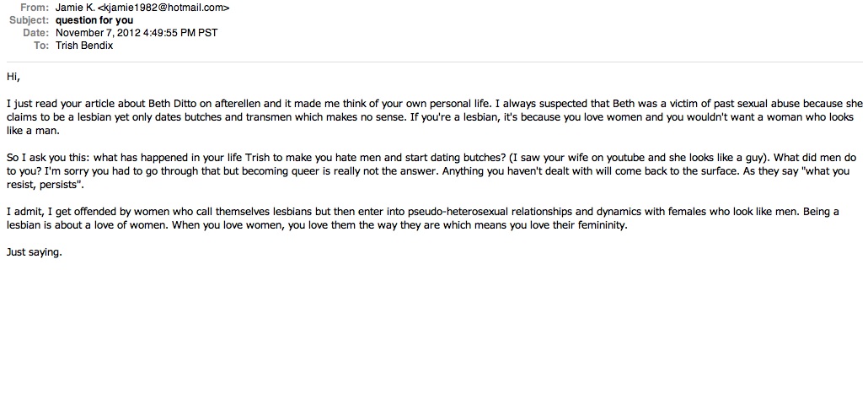Click the 'Hi,' greeting line

pyautogui.click(x=13, y=77)
